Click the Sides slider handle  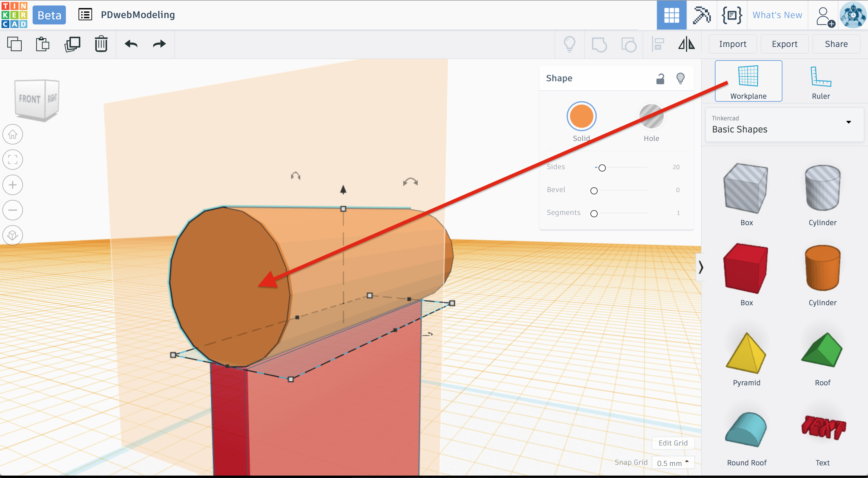pos(602,168)
